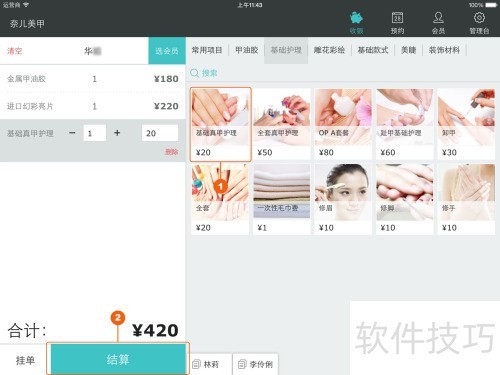The width and height of the screenshot is (500, 375).
Task: Decrease quantity with the minus button
Action: tap(72, 133)
